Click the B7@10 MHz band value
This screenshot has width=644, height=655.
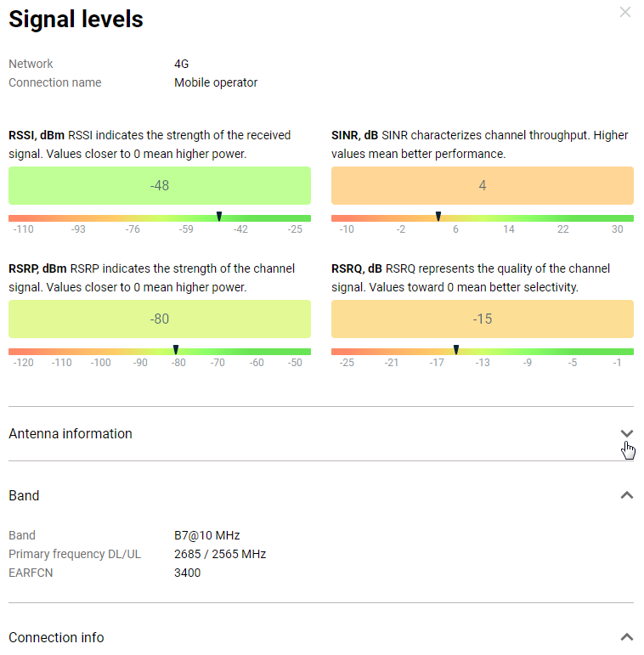tap(207, 535)
